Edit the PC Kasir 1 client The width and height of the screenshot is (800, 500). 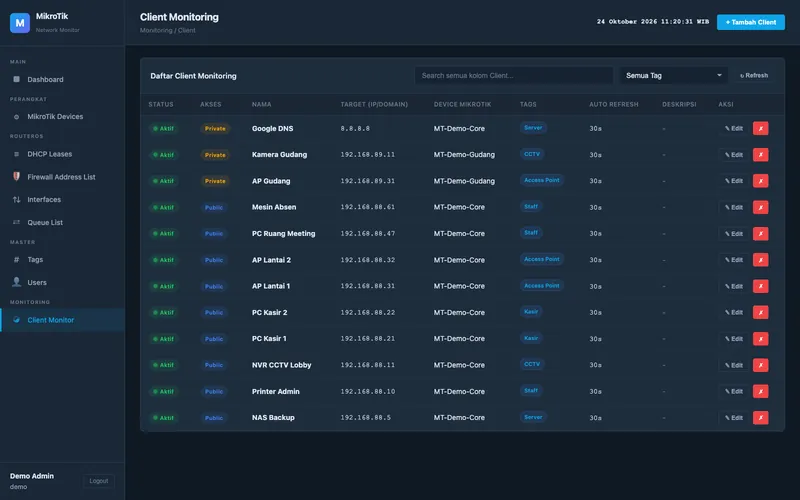734,339
